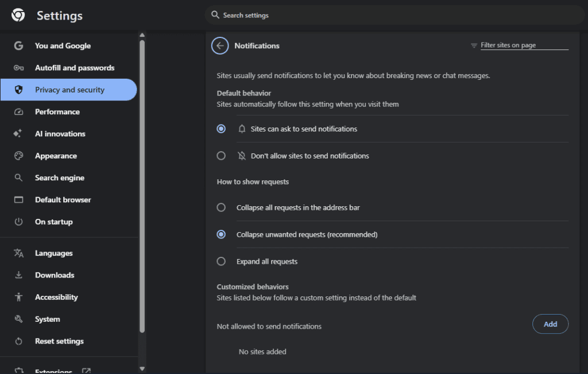Image resolution: width=588 pixels, height=374 pixels.
Task: Click the Chrome logo icon beside Settings
Action: [x=18, y=16]
